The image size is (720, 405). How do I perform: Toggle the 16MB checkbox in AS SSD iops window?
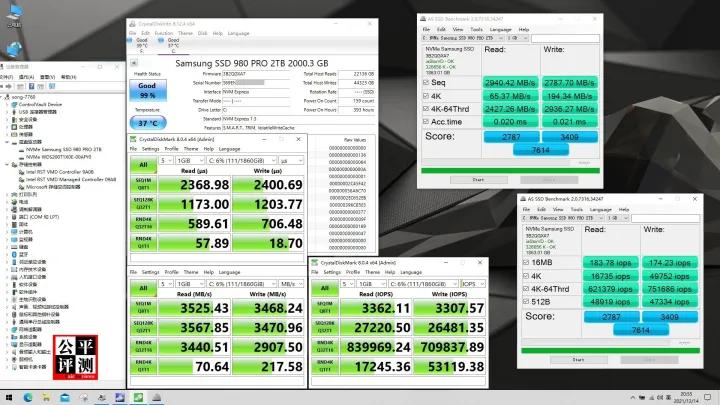[x=526, y=262]
